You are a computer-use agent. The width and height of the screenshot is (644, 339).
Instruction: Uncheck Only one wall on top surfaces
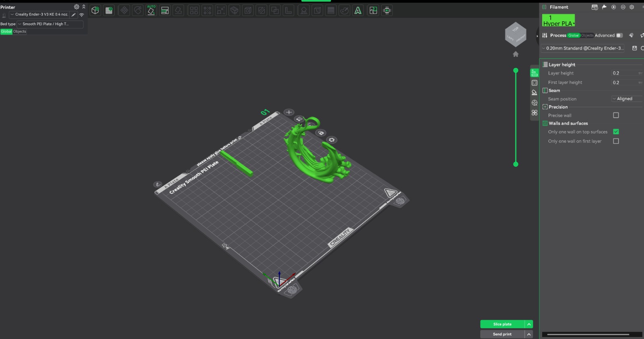tap(616, 132)
